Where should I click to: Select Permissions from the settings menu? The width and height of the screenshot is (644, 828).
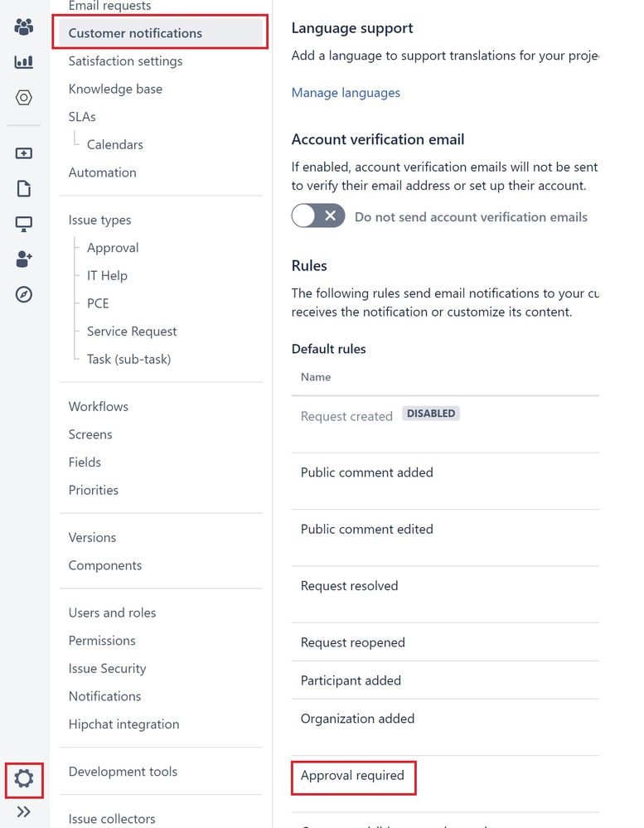[102, 640]
